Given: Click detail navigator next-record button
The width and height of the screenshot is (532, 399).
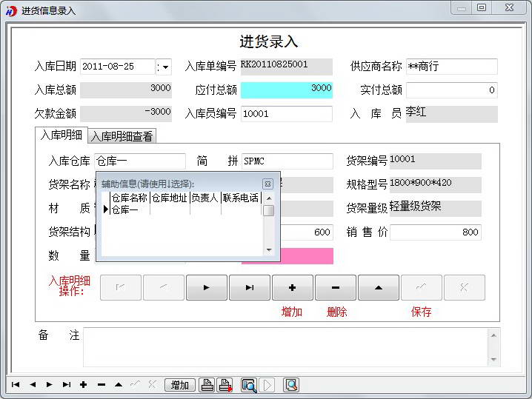Looking at the screenshot, I should click(207, 287).
